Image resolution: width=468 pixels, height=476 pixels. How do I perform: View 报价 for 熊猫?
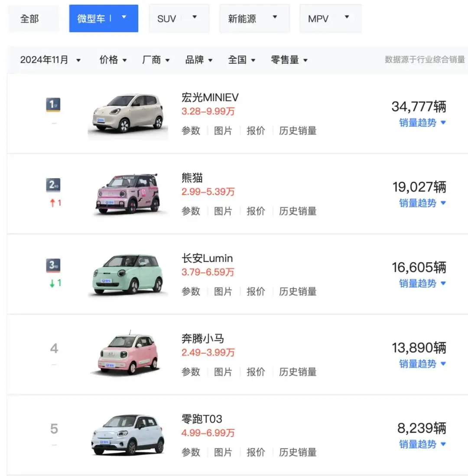256,211
